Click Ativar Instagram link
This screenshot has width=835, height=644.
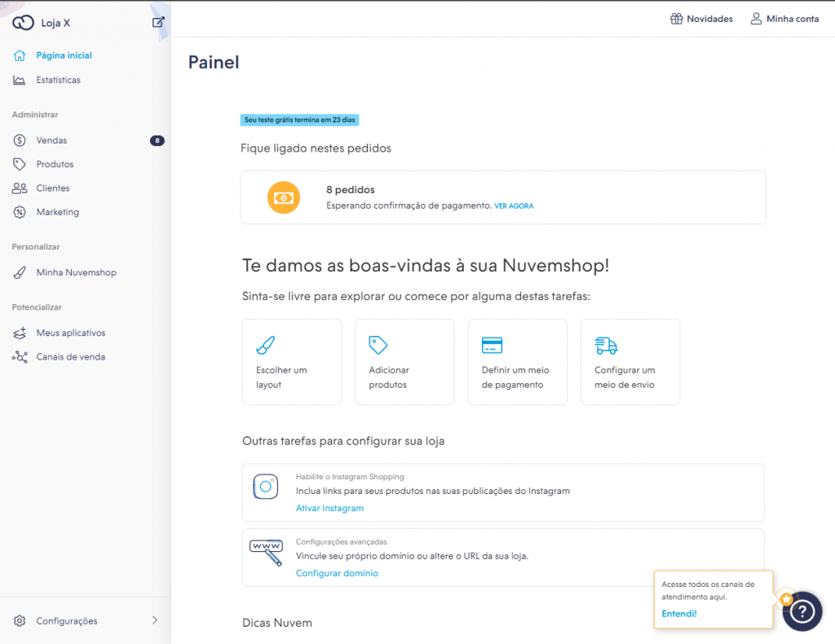tap(329, 508)
